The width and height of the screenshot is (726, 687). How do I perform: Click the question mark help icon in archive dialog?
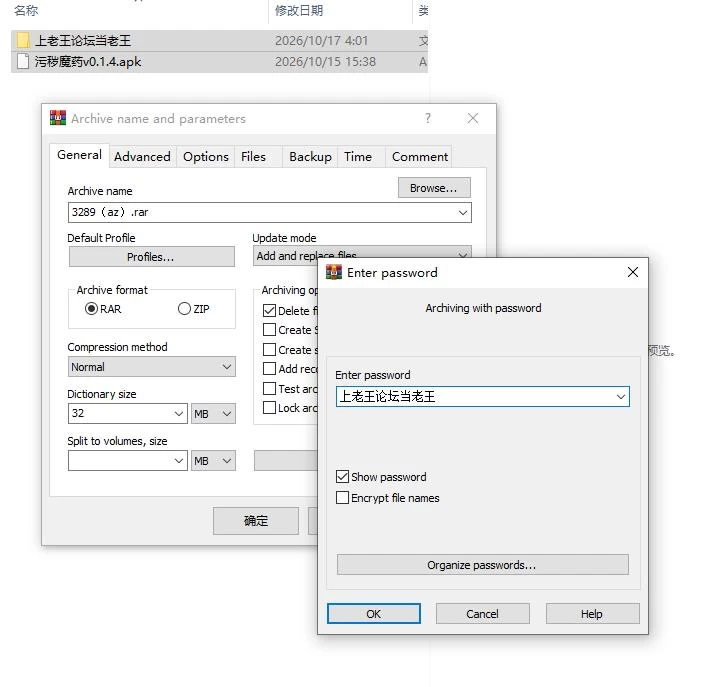coord(427,118)
